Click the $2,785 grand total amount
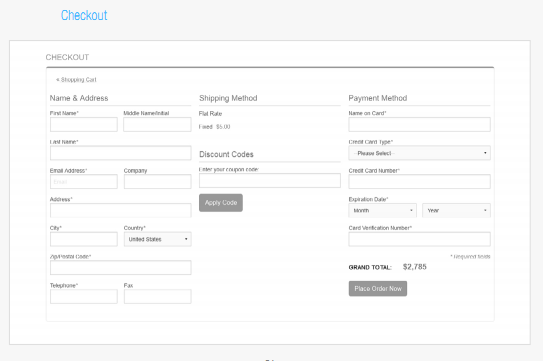The height and width of the screenshot is (361, 543). [x=415, y=267]
